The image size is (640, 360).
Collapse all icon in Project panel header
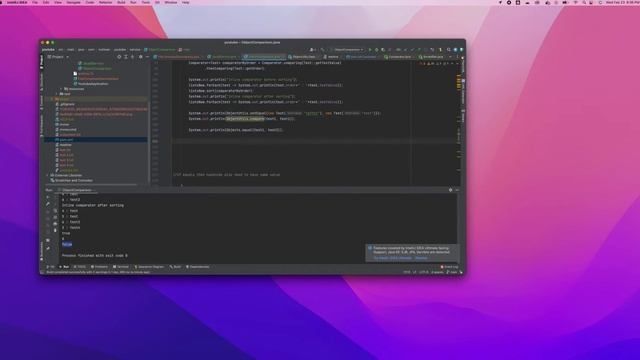click(132, 57)
